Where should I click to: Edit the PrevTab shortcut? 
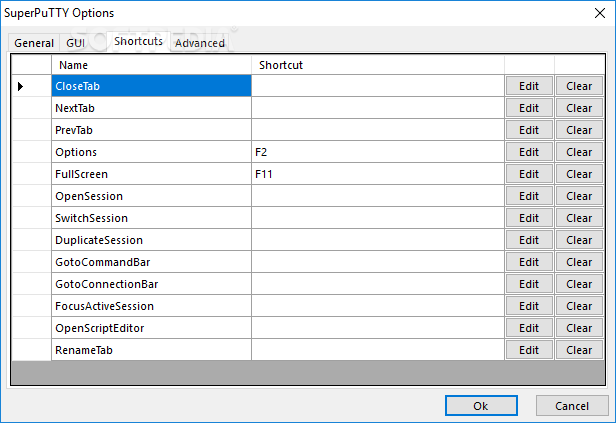pos(529,130)
